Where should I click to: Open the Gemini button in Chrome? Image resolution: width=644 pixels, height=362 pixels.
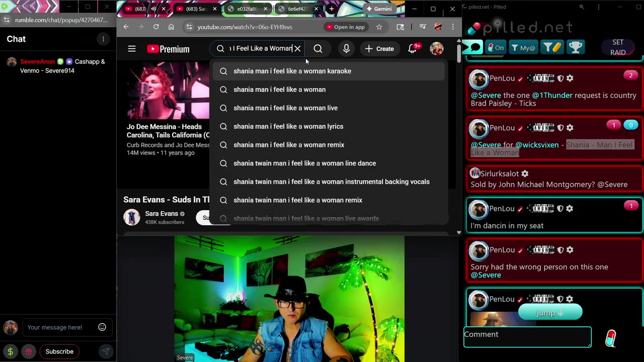tap(379, 9)
